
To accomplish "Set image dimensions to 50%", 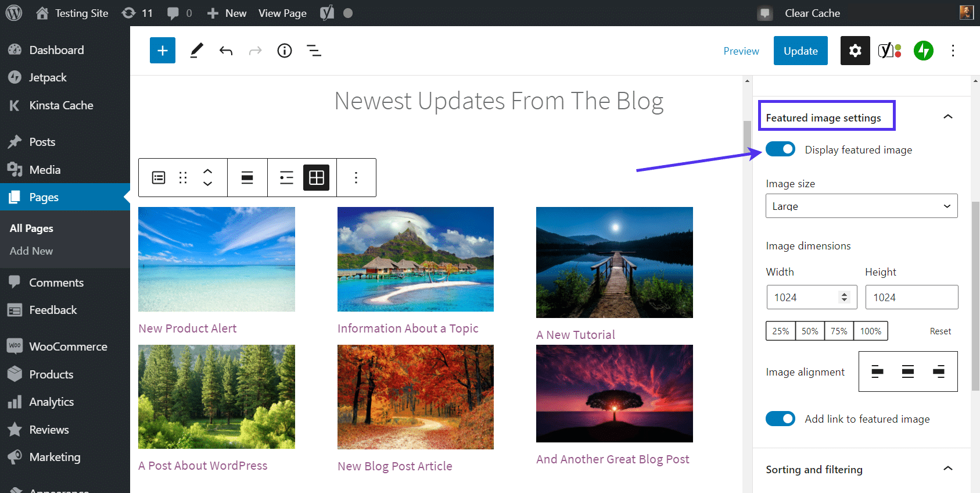I will [810, 331].
